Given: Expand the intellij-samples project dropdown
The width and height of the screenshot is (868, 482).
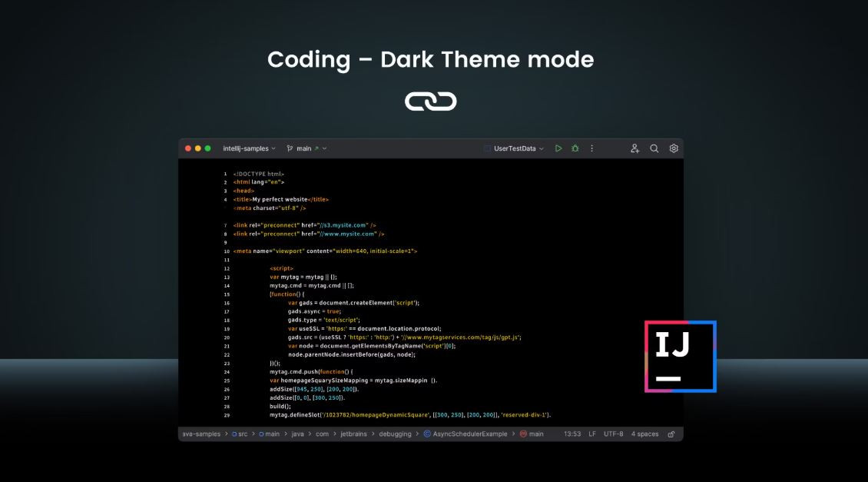Looking at the screenshot, I should [x=249, y=148].
